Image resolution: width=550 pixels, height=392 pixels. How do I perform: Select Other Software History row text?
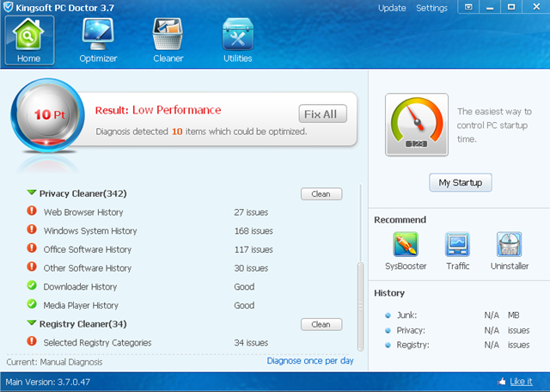click(x=88, y=268)
